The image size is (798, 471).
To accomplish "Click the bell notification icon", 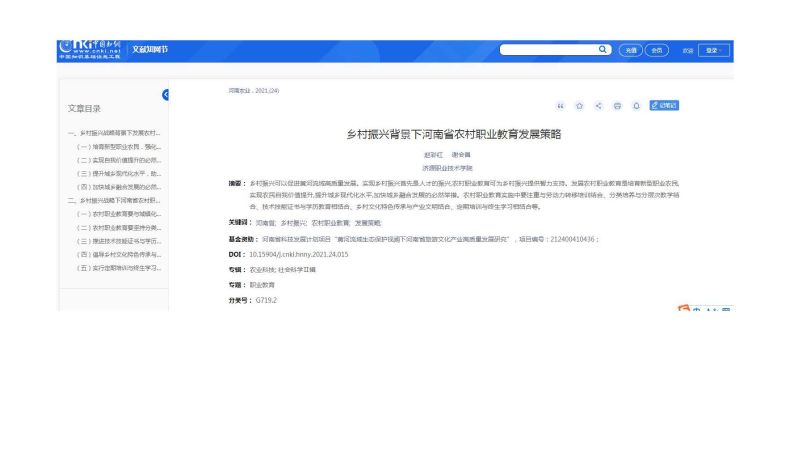I will [636, 105].
